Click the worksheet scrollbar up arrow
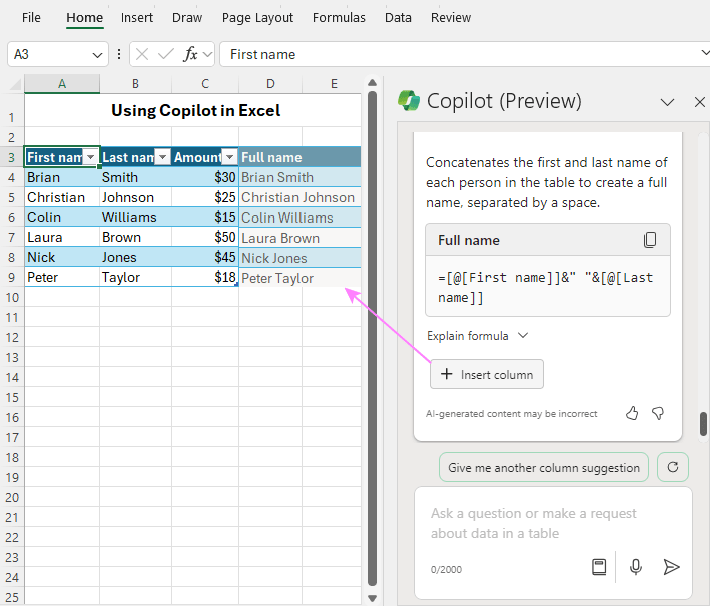 373,83
